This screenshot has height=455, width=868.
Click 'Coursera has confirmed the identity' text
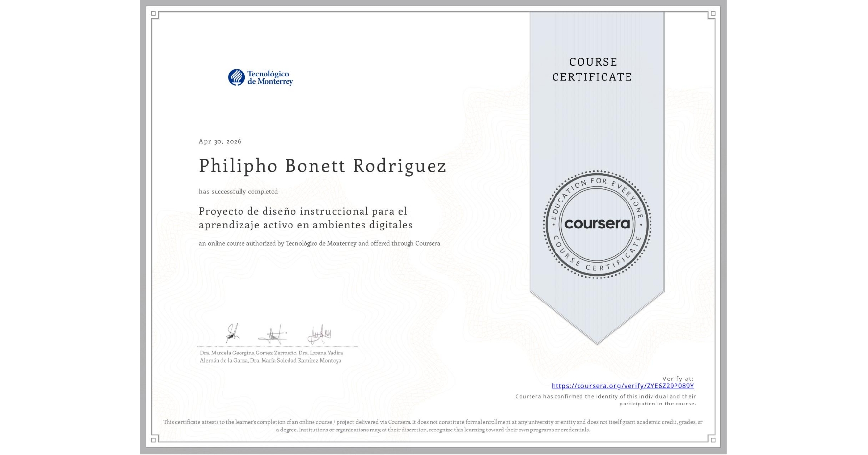pos(605,400)
